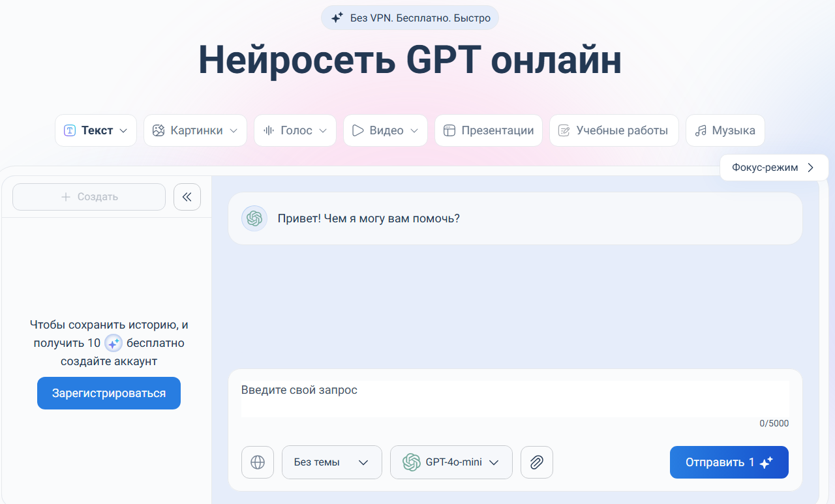Screen dimensions: 835x504
Task: Switch to the Видео tab
Action: coord(385,130)
